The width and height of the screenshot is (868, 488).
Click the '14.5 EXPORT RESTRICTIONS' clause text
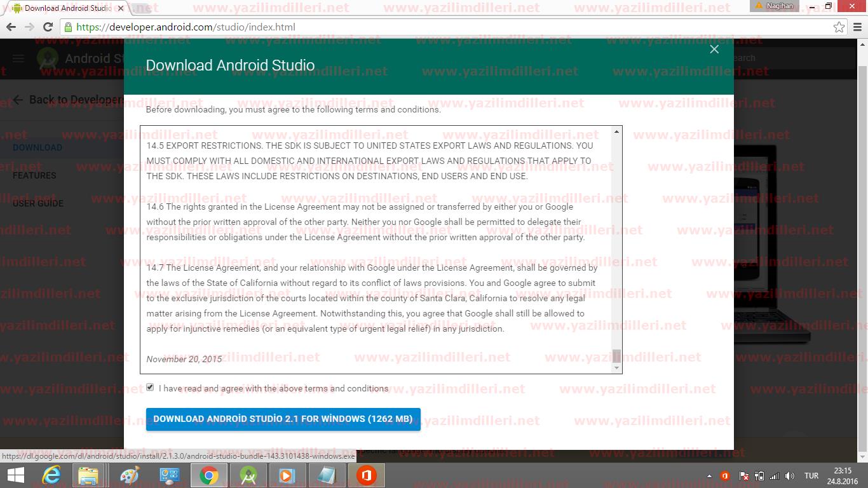pos(370,161)
